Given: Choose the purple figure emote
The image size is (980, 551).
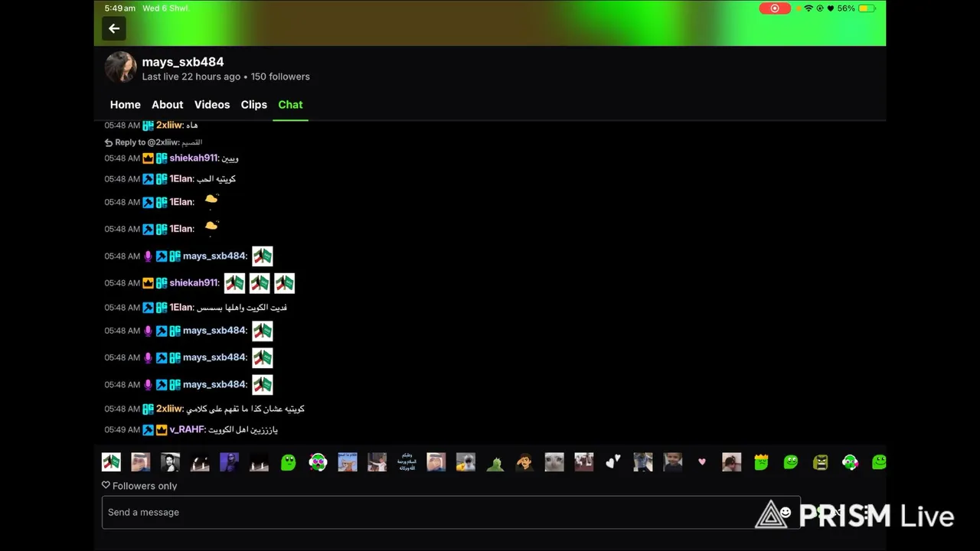Looking at the screenshot, I should (x=229, y=462).
